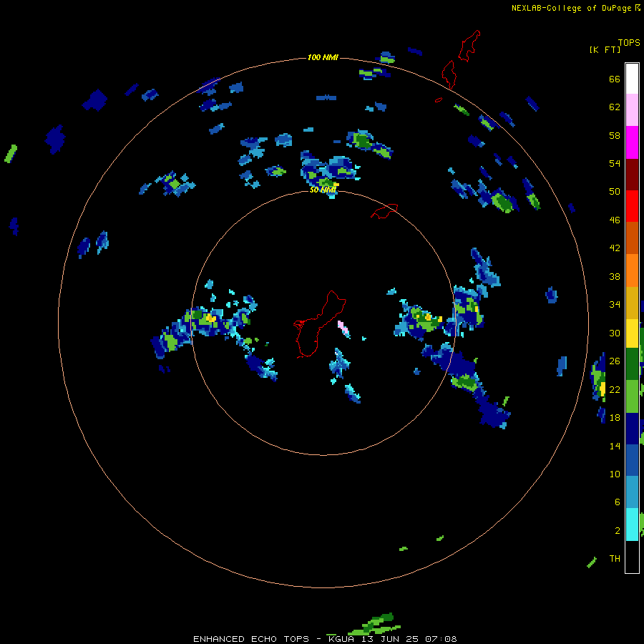
Task: Click the 62 legend value
Action: tap(615, 107)
